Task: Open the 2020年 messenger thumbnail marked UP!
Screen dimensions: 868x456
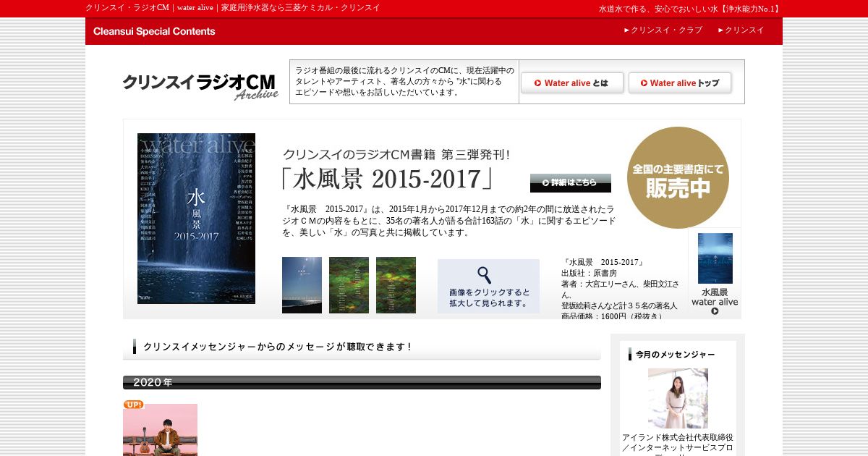Action: click(160, 429)
